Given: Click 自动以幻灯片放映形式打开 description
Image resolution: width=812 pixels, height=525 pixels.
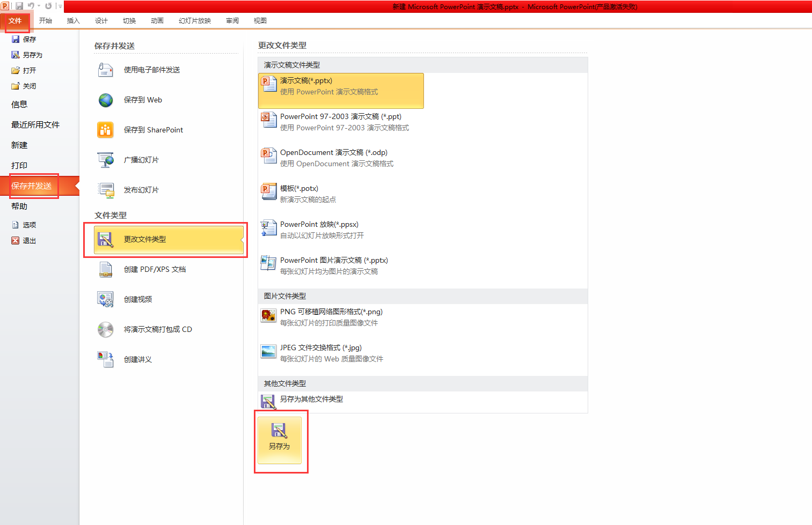Looking at the screenshot, I should pyautogui.click(x=322, y=235).
